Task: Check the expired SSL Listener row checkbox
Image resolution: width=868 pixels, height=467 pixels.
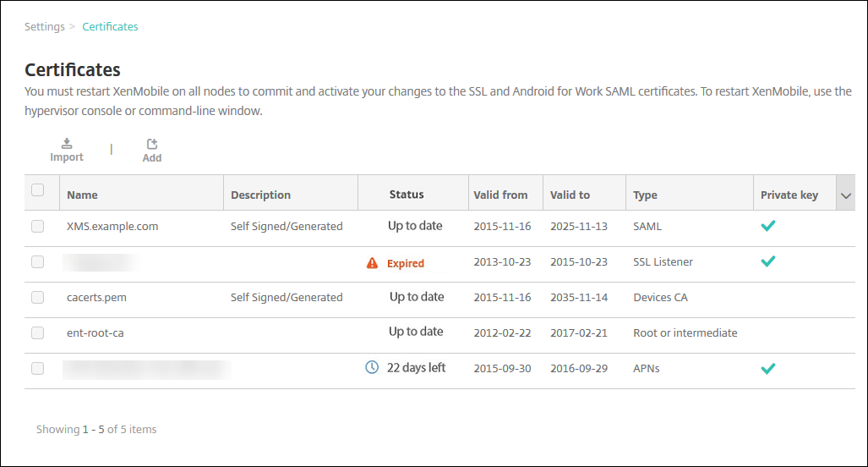Action: (38, 261)
